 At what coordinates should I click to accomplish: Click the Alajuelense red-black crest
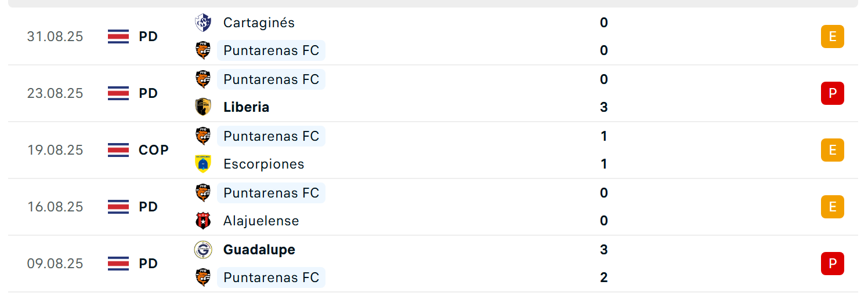click(203, 221)
